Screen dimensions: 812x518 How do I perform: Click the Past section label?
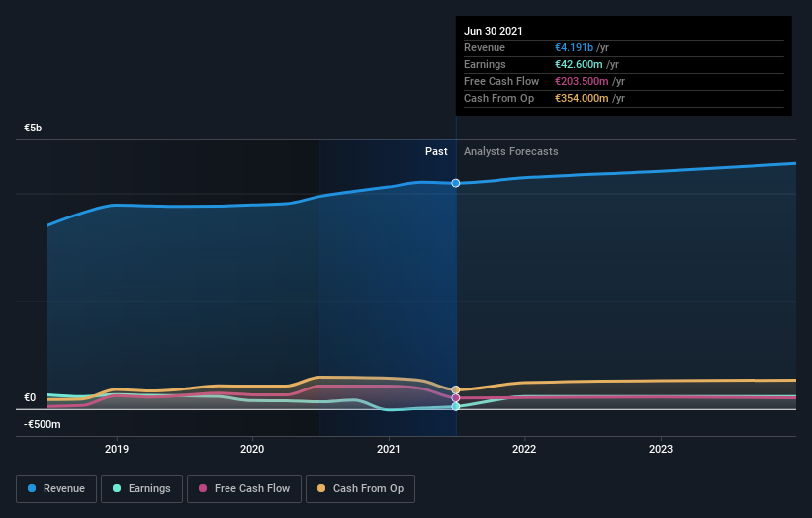436,151
